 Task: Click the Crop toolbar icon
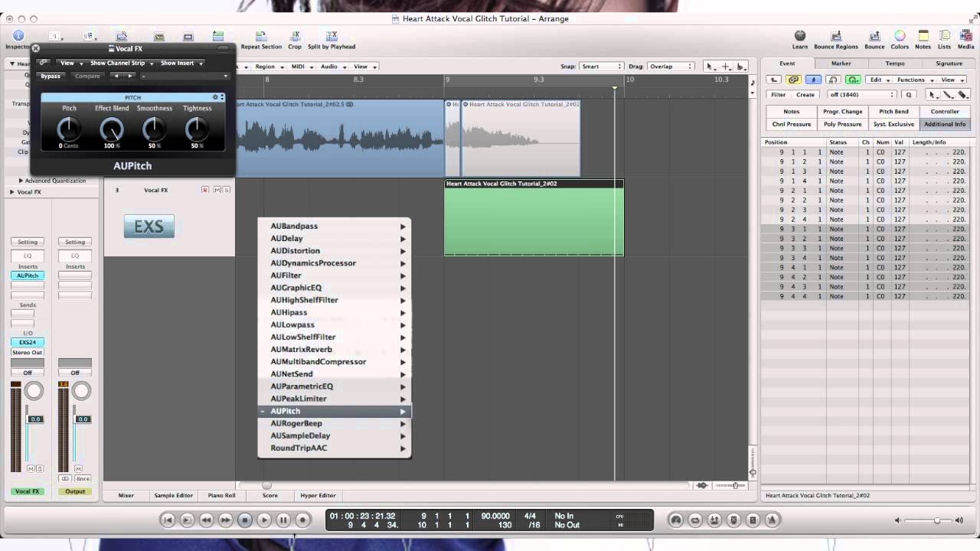click(295, 36)
